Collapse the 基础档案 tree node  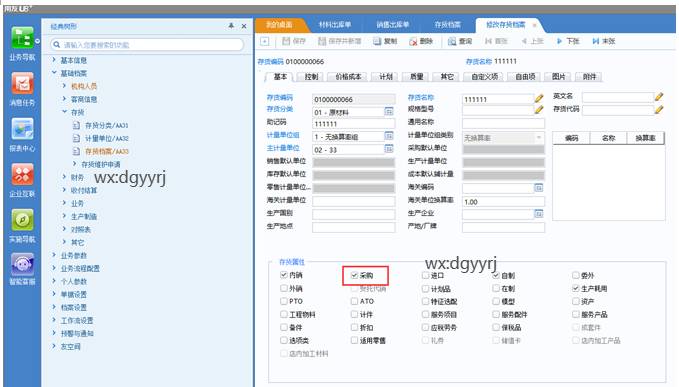[54, 73]
